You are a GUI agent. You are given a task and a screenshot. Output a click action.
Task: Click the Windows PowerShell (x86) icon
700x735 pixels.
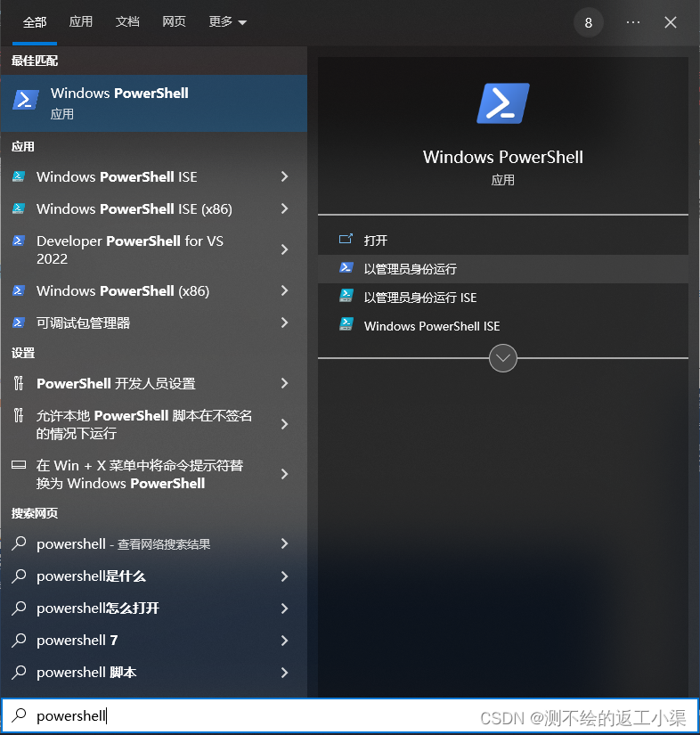19,290
